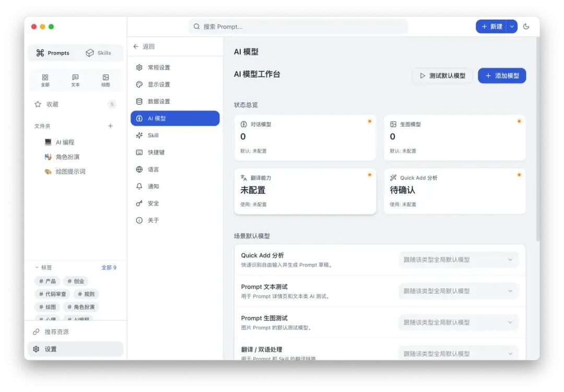The image size is (564, 392).
Task: Open 通知 notification settings
Action: (x=175, y=186)
